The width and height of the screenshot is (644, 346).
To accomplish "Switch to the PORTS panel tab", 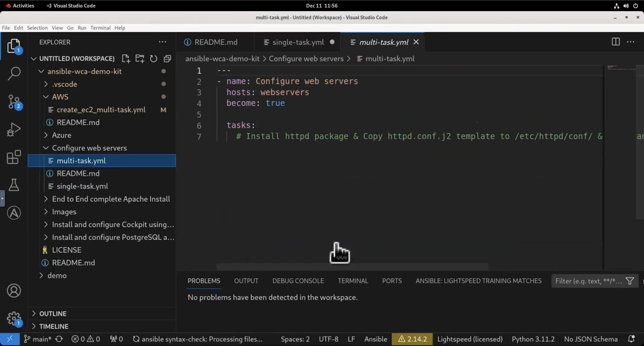I will pos(392,281).
